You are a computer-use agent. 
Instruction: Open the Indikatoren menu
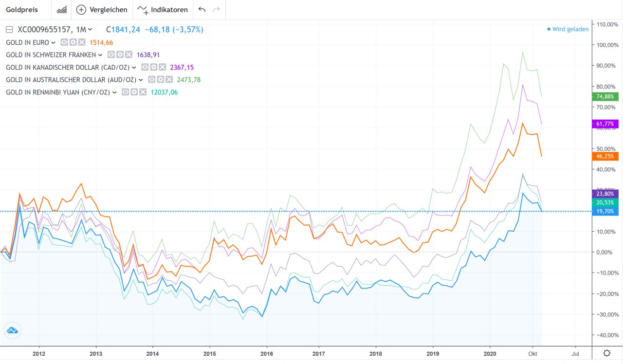[163, 9]
